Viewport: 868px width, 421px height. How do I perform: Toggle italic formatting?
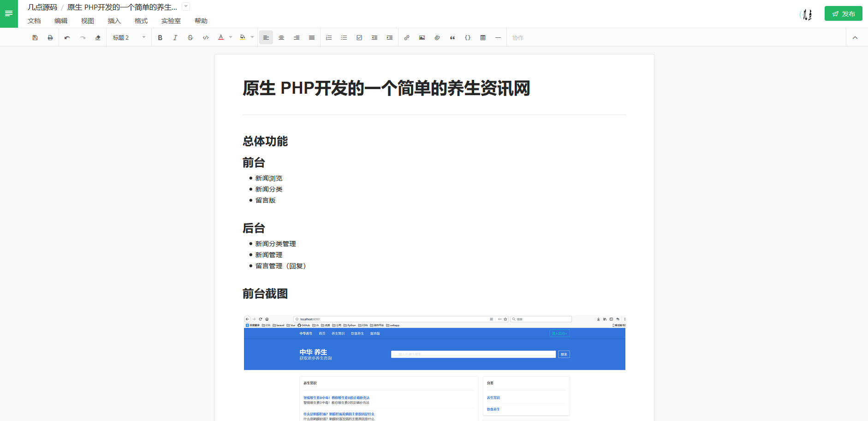click(x=175, y=38)
